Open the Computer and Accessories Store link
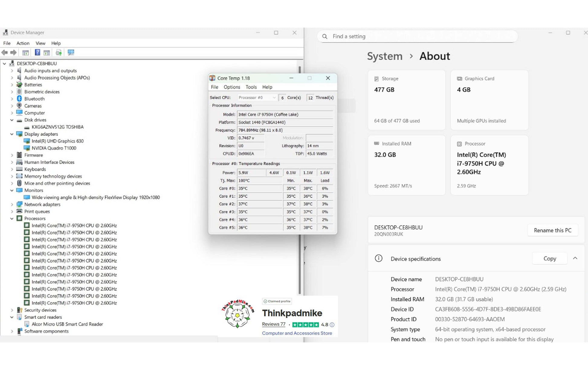The width and height of the screenshot is (588, 370). click(x=297, y=333)
